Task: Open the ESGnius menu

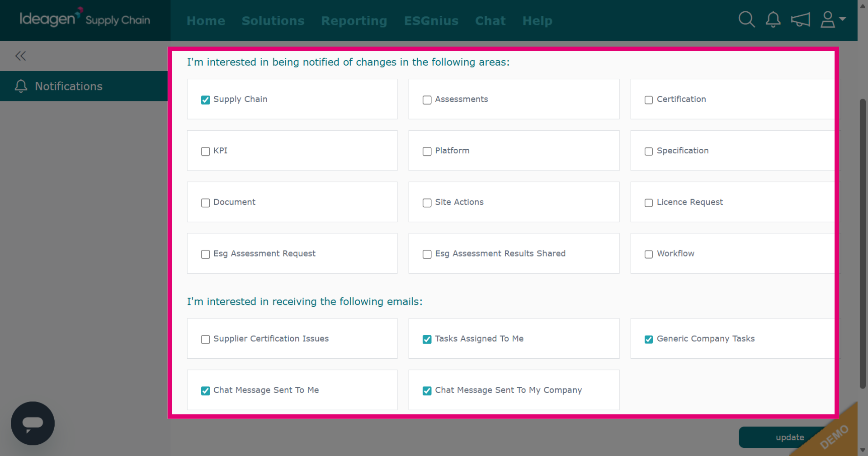Action: (x=431, y=21)
